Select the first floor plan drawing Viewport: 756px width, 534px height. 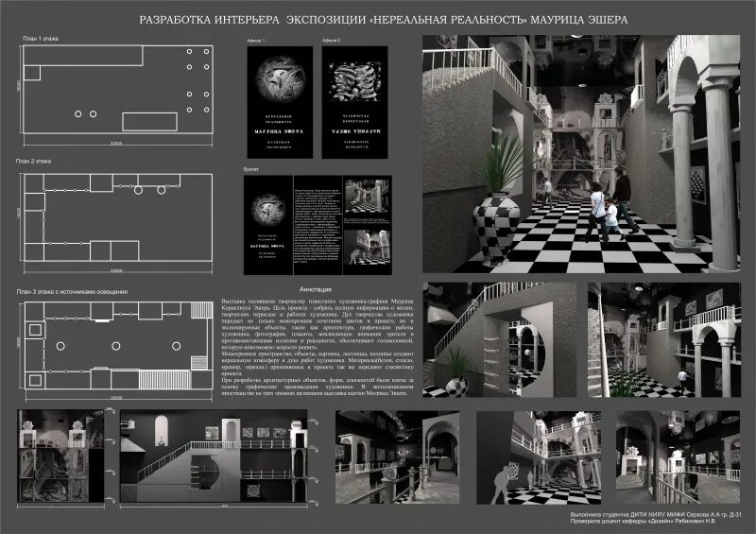point(117,90)
